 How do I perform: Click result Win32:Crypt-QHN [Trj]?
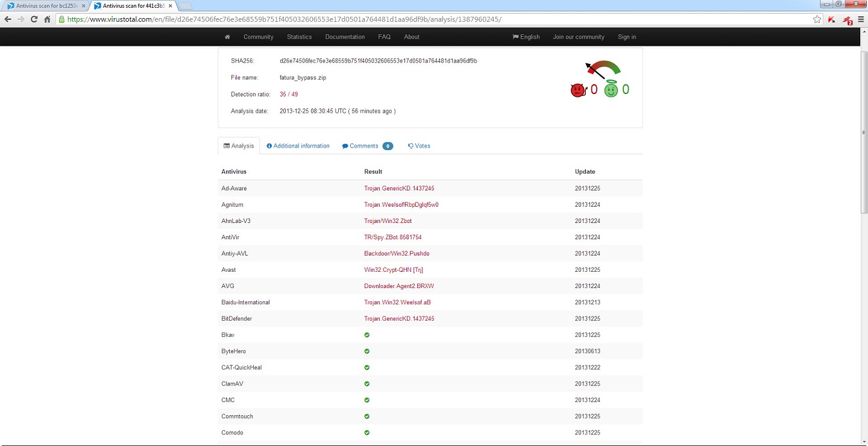pyautogui.click(x=394, y=270)
